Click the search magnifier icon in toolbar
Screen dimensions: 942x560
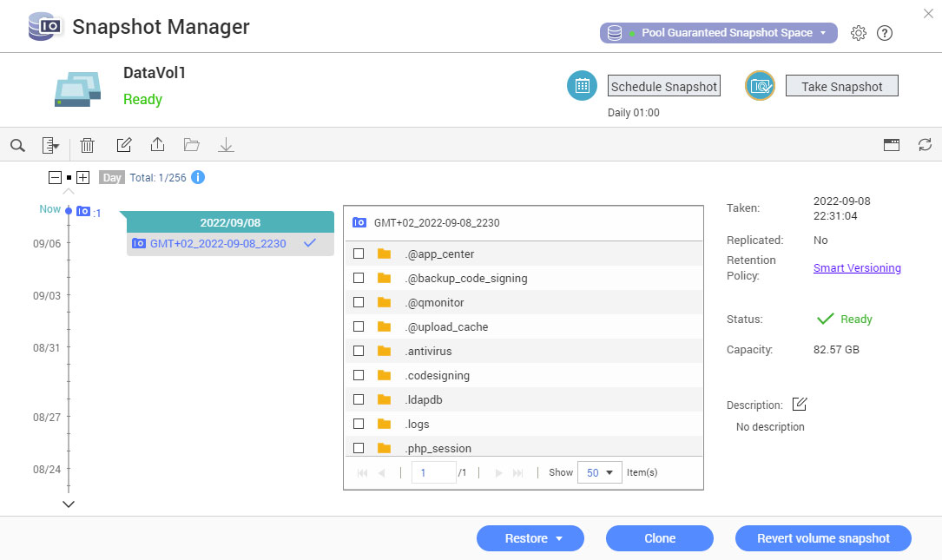17,145
